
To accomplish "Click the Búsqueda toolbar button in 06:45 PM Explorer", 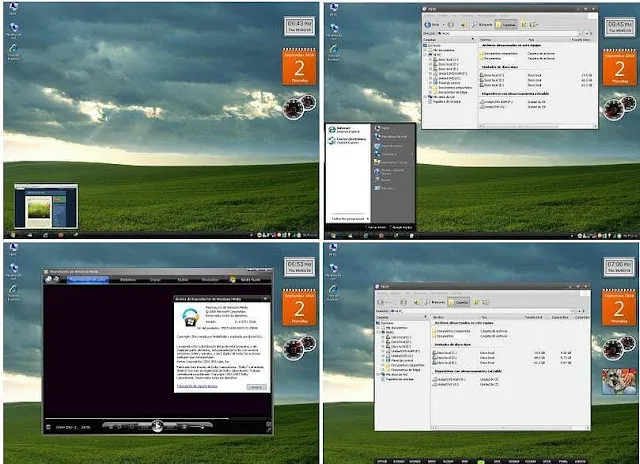I will tap(482, 24).
